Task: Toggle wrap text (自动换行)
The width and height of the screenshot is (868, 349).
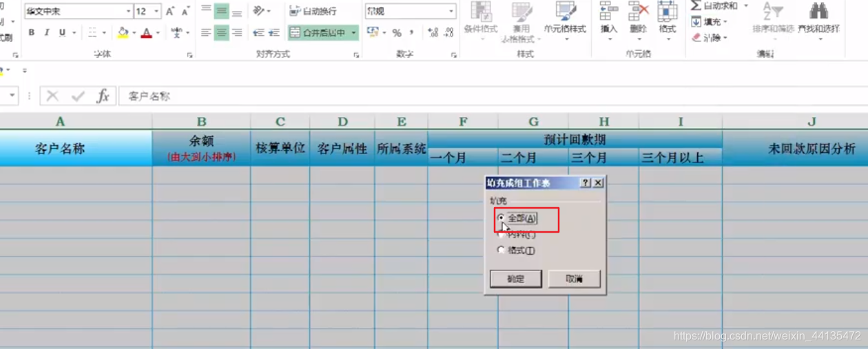Action: tap(313, 12)
